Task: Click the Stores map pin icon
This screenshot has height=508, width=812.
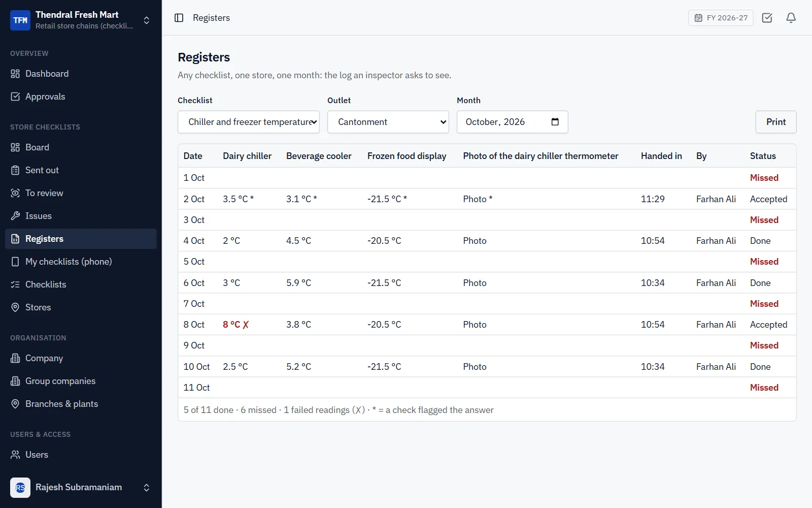Action: [15, 307]
